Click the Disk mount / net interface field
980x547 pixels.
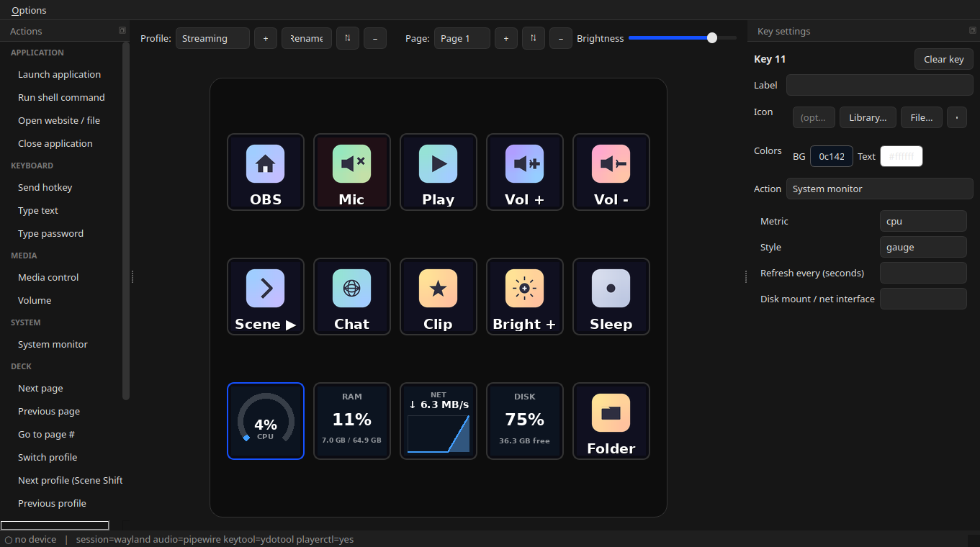click(923, 299)
